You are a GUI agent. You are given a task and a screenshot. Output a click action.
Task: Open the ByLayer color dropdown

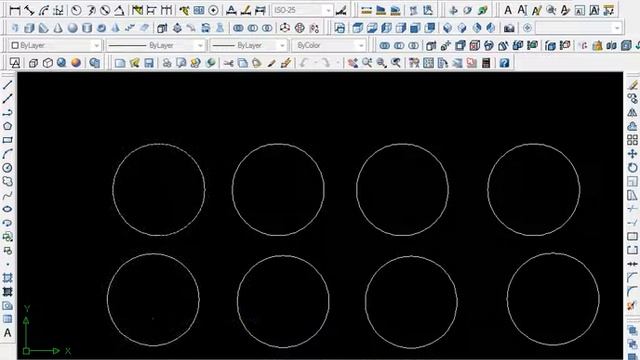tap(56, 45)
